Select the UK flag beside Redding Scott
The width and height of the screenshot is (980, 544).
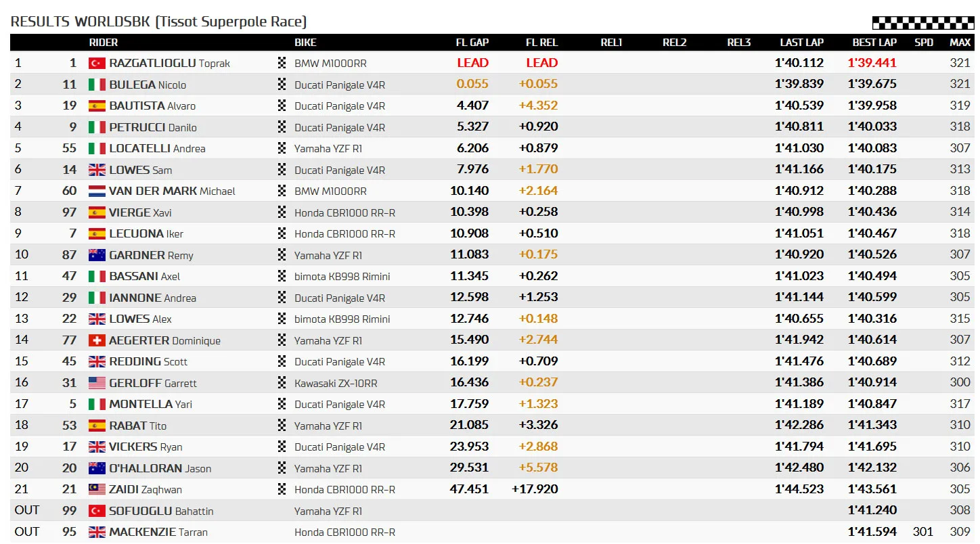pyautogui.click(x=97, y=361)
